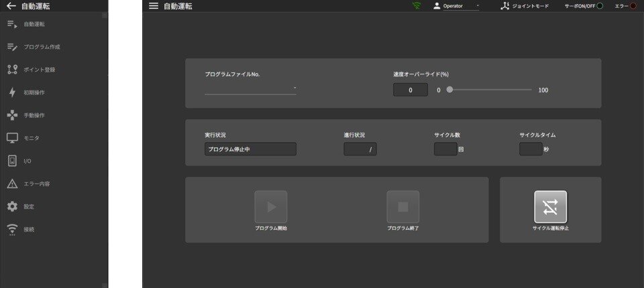This screenshot has width=644, height=288.
Task: Open the 手動操作 gamepad icon
Action: (12, 116)
